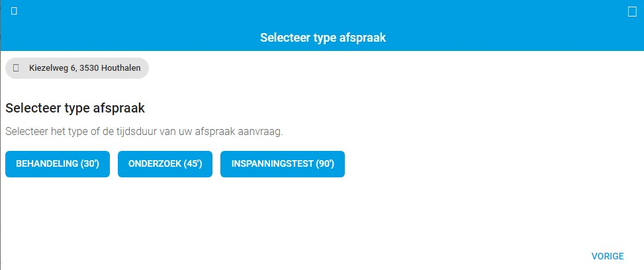Pick the 30-minute treatment option
Image resolution: width=644 pixels, height=270 pixels.
[x=58, y=164]
